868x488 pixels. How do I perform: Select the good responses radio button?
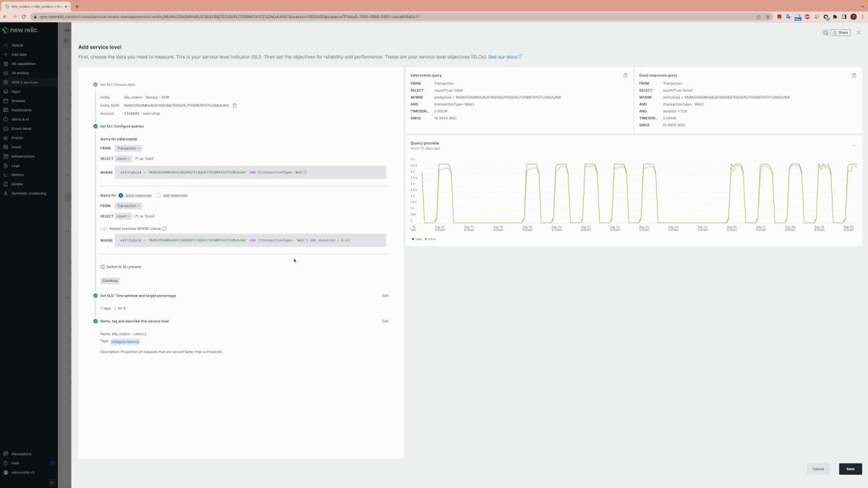[121, 195]
